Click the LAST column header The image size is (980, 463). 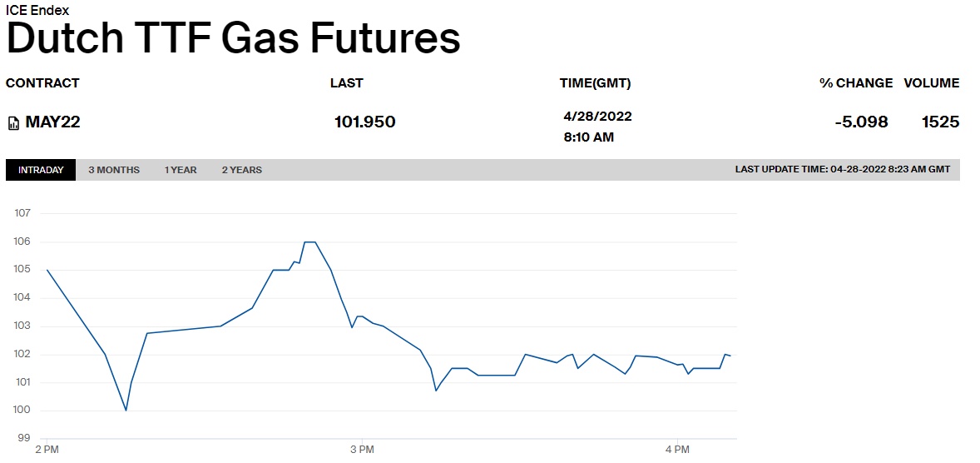coord(346,83)
